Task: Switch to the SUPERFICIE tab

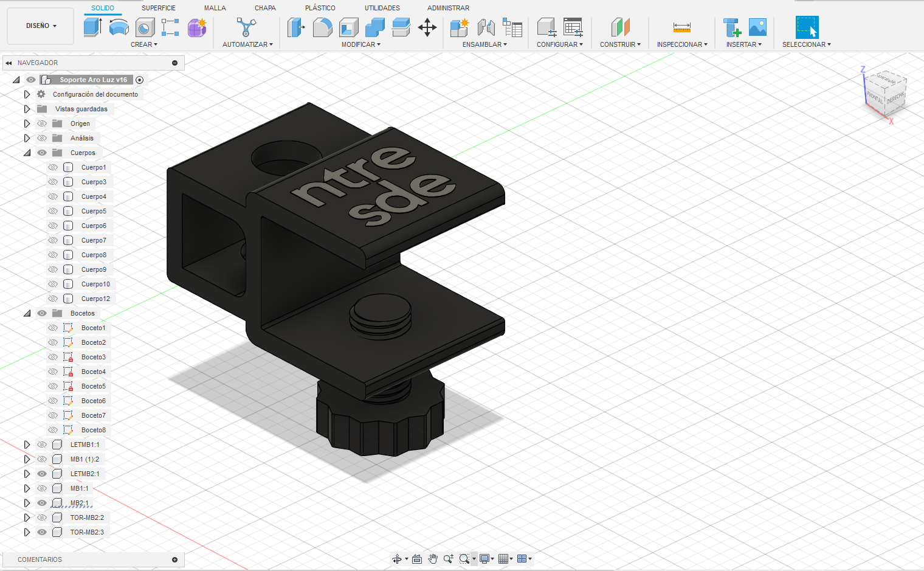Action: pos(159,8)
